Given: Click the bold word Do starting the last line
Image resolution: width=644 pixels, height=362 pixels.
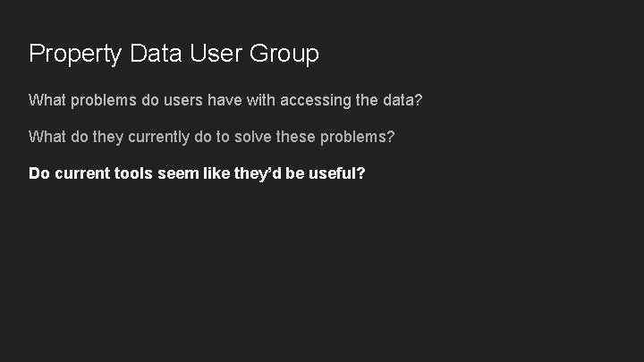Looking at the screenshot, I should click(x=39, y=173).
